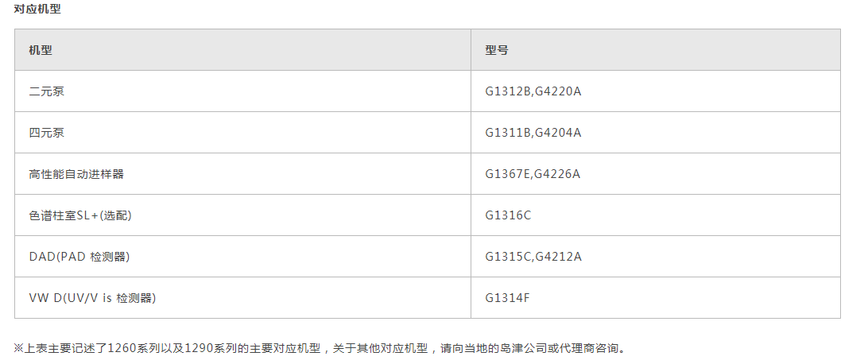Viewport: 868px width, 364px height.
Task: Click the G1314F model cell
Action: (x=656, y=298)
